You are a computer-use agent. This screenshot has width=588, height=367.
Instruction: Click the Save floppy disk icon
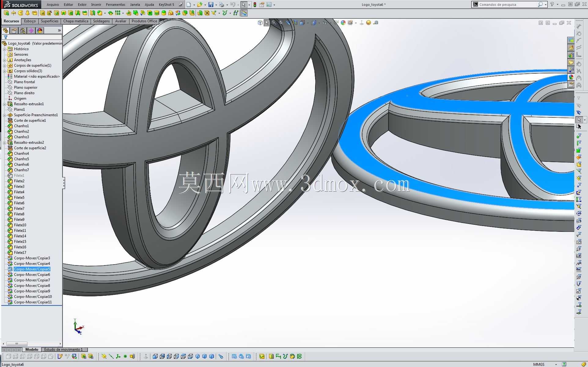[211, 5]
